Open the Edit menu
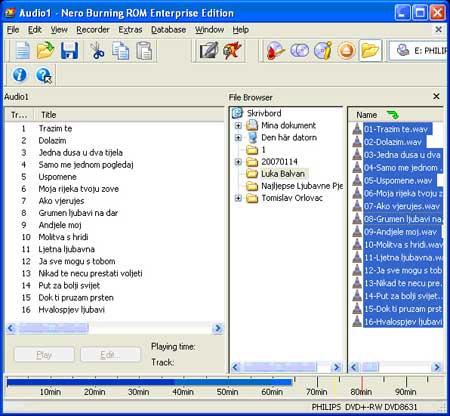Image resolution: width=450 pixels, height=416 pixels. coord(35,30)
